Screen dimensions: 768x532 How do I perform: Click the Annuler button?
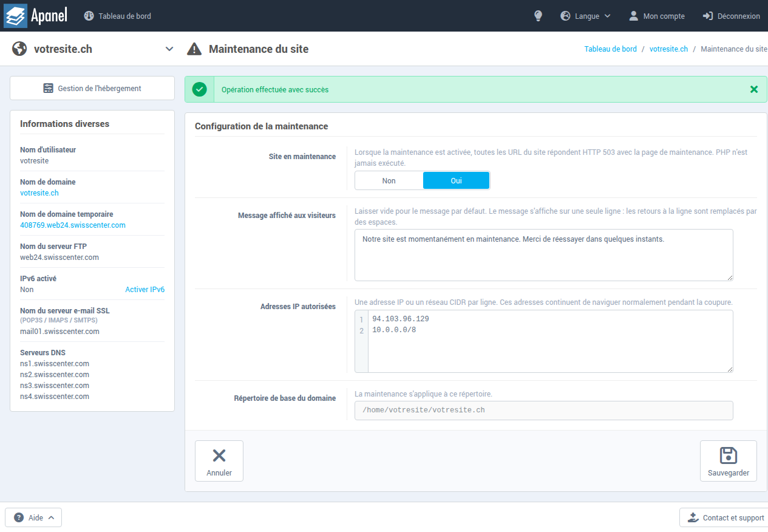(x=219, y=461)
